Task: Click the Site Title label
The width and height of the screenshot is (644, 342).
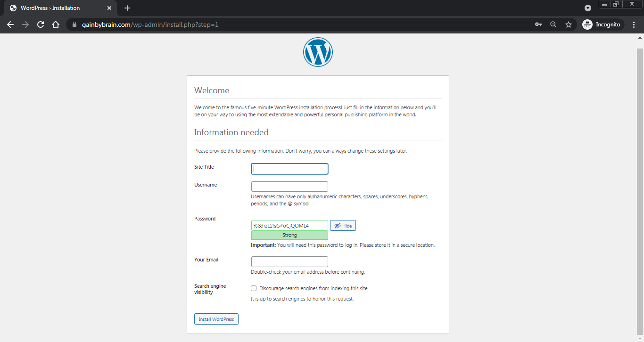Action: pos(204,167)
